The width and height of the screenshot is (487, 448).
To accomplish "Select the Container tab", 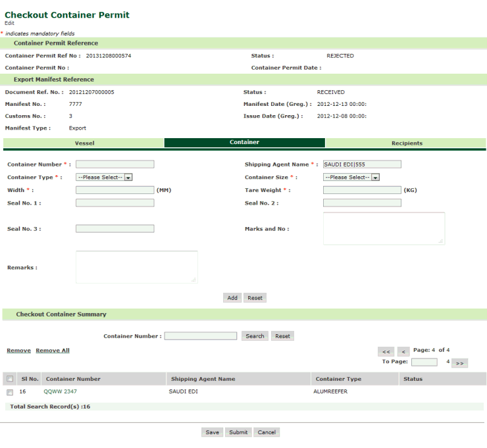I will pos(244,143).
